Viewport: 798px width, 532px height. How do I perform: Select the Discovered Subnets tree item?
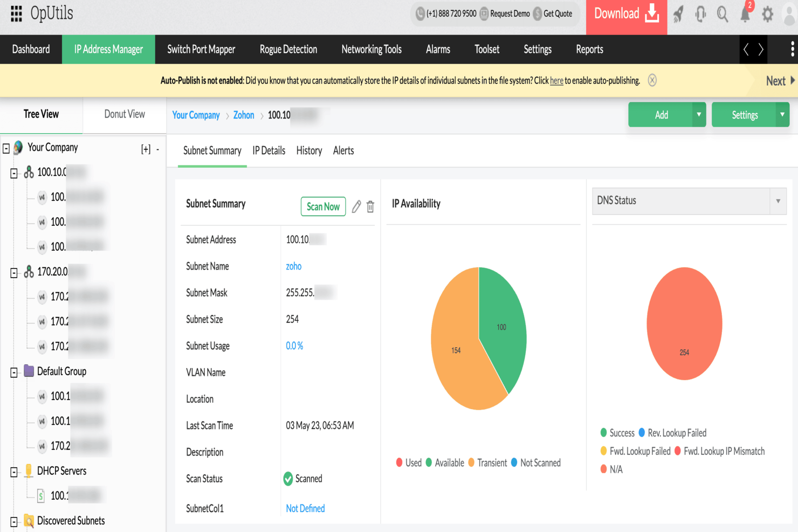click(x=64, y=521)
